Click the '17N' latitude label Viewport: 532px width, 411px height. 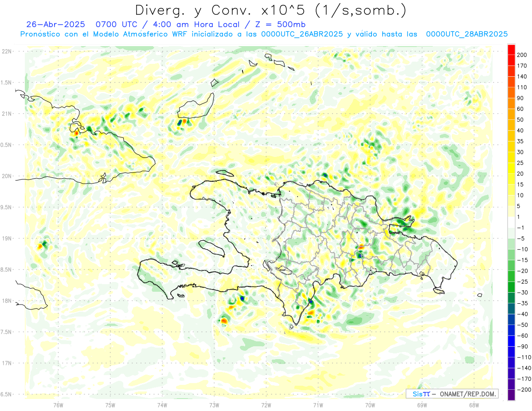7,363
